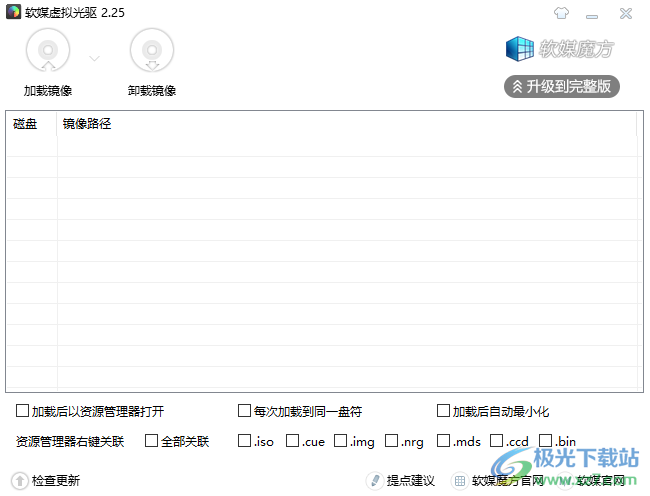Open the 软媒官网 link
Image resolution: width=650 pixels, height=496 pixels.
pyautogui.click(x=601, y=481)
